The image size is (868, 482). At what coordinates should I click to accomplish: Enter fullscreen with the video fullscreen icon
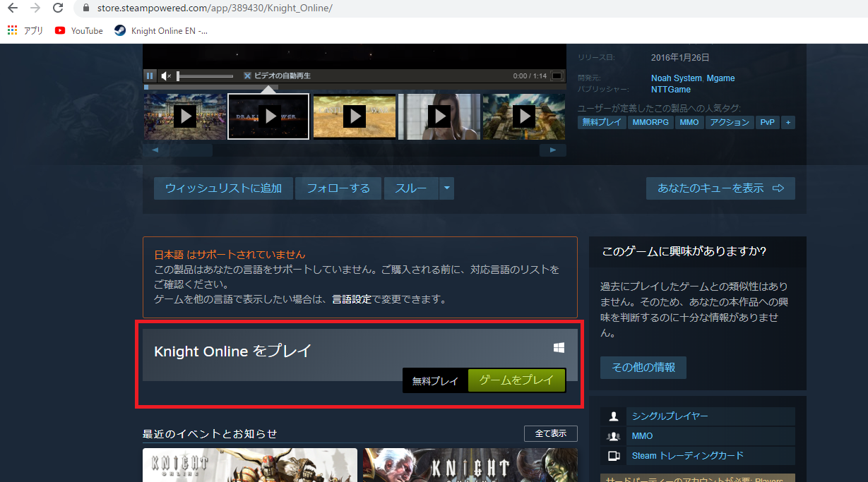pyautogui.click(x=557, y=76)
